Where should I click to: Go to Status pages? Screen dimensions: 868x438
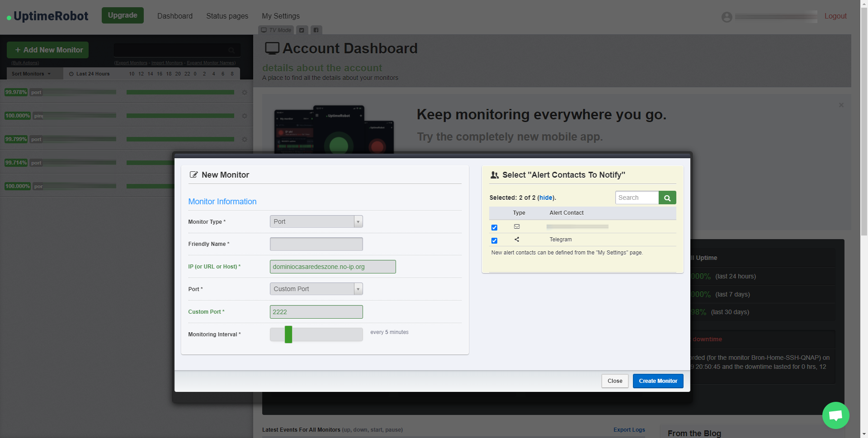point(227,16)
